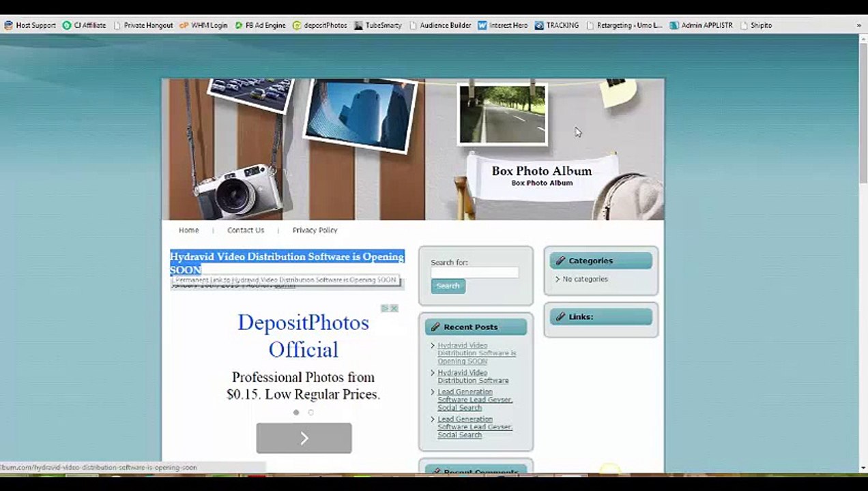Image resolution: width=868 pixels, height=491 pixels.
Task: Click the page scrollbar up arrow
Action: 863,40
